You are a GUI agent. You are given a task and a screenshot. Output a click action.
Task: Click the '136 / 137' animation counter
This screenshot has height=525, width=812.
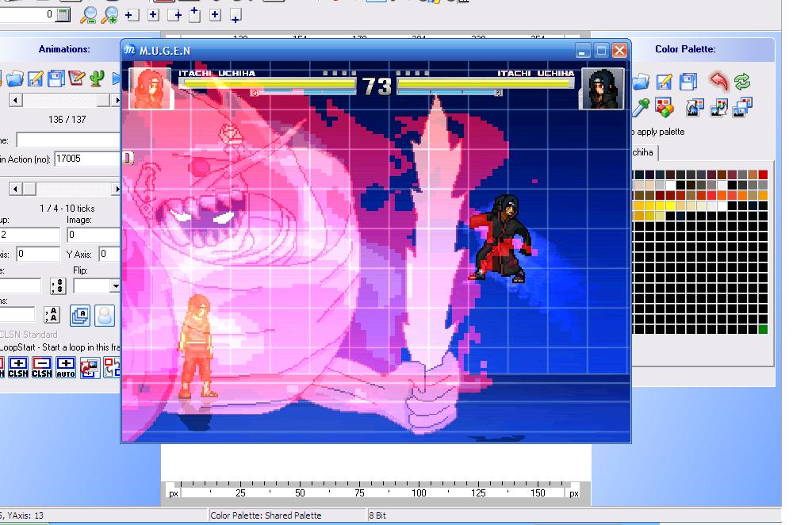pyautogui.click(x=67, y=120)
